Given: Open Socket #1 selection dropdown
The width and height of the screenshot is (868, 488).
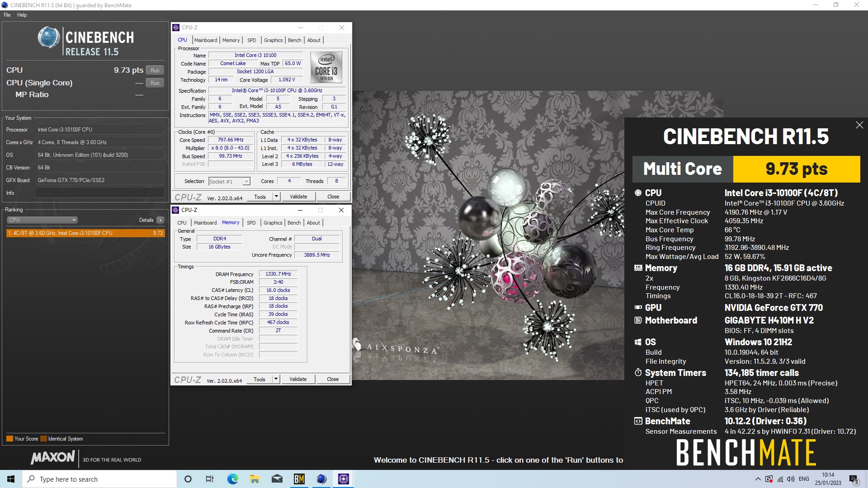Looking at the screenshot, I should click(229, 182).
